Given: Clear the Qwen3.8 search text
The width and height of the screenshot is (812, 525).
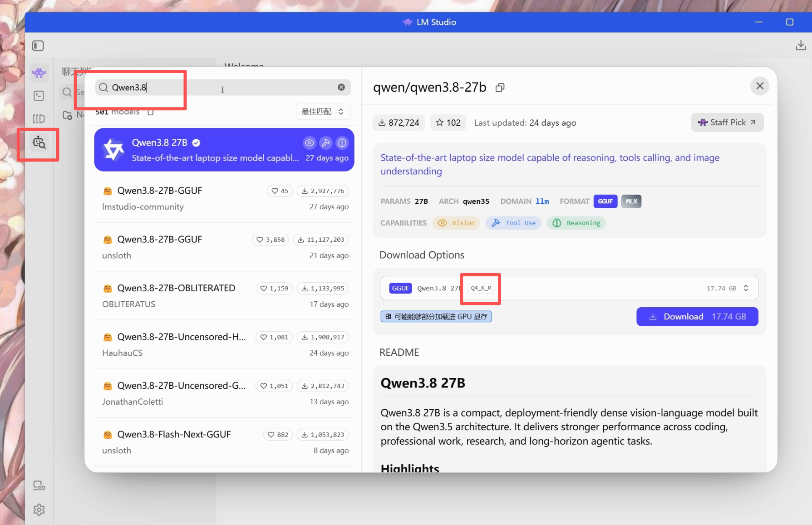Looking at the screenshot, I should coord(341,87).
